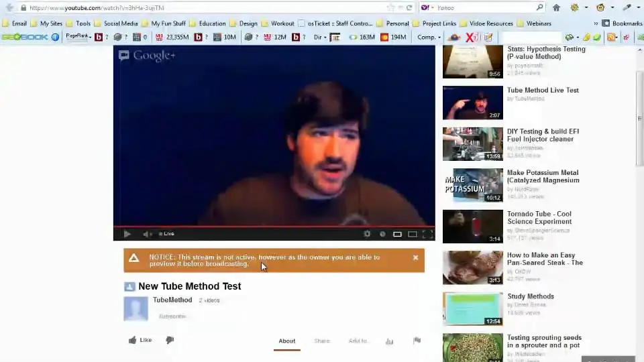The image size is (644, 362).
Task: Click the RSS feed icon in SEO toolbar
Action: (612, 38)
